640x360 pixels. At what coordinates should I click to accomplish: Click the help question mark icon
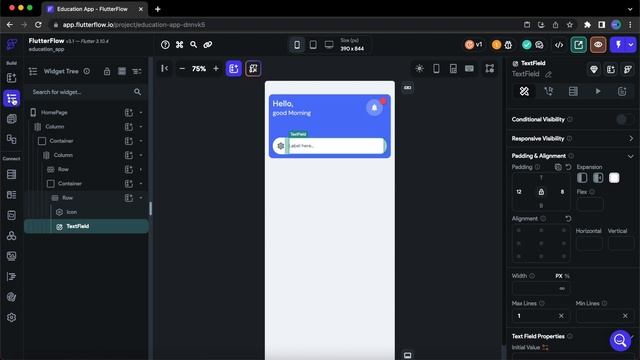165,44
